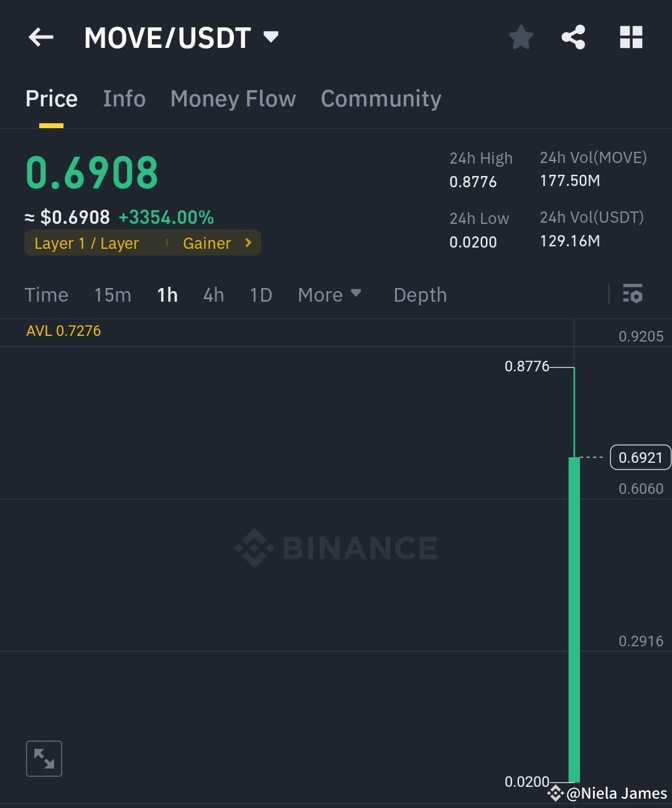
Task: Expand the Gainer chevron
Action: (247, 243)
